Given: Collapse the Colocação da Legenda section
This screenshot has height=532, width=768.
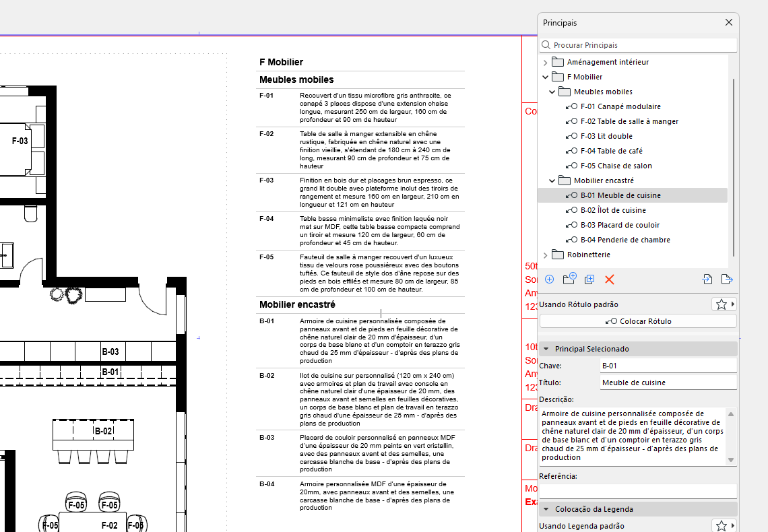Looking at the screenshot, I should pos(546,509).
